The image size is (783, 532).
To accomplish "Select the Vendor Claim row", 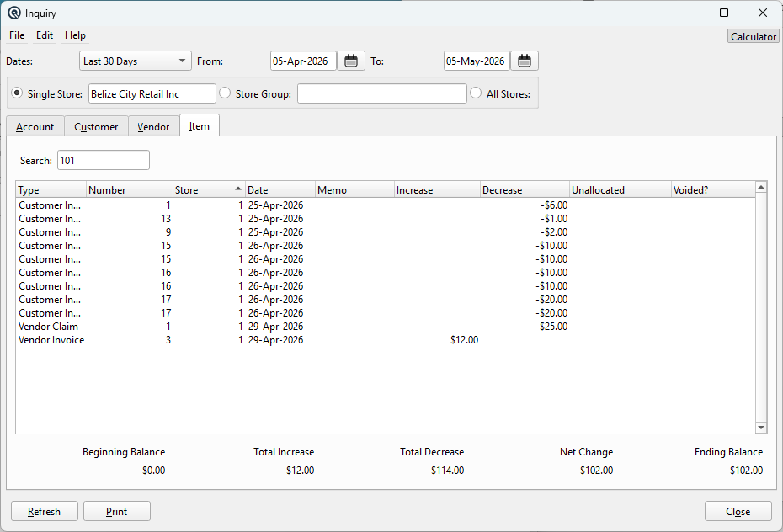I will pos(386,327).
